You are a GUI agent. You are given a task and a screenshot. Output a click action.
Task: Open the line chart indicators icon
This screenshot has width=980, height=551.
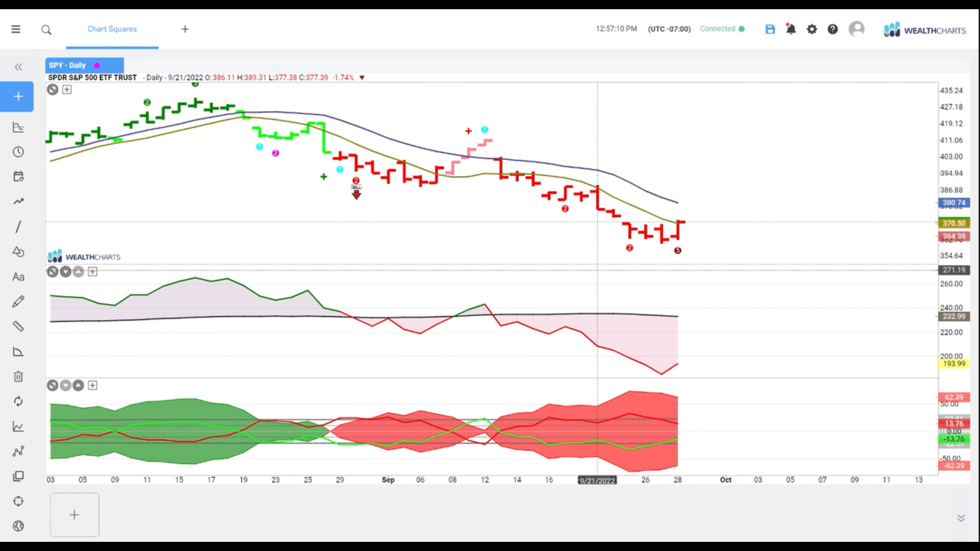click(18, 427)
